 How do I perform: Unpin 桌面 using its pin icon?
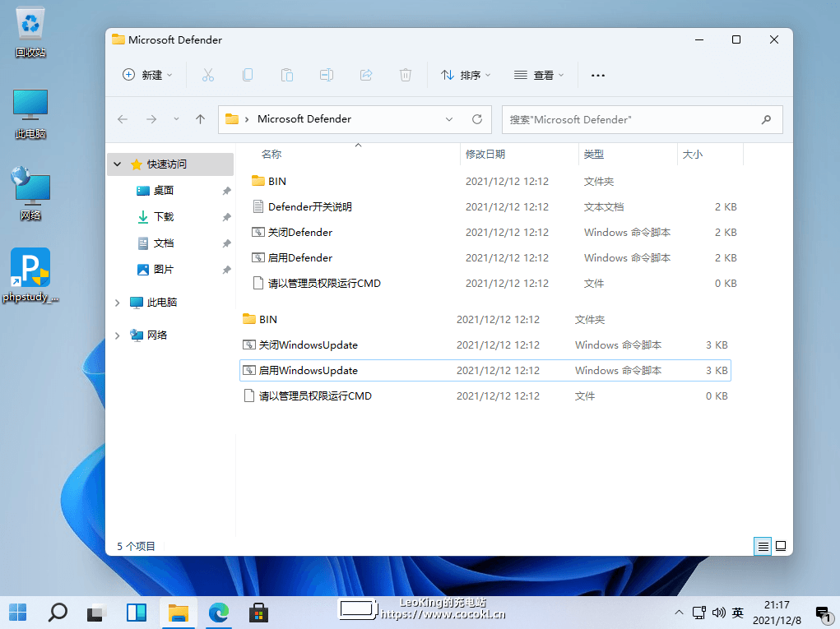tap(226, 191)
